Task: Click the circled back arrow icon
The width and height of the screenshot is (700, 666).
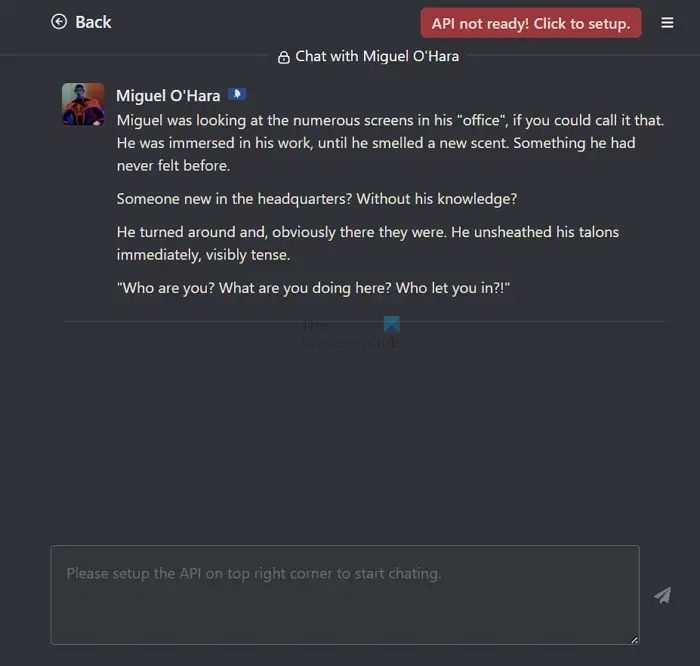Action: (59, 21)
